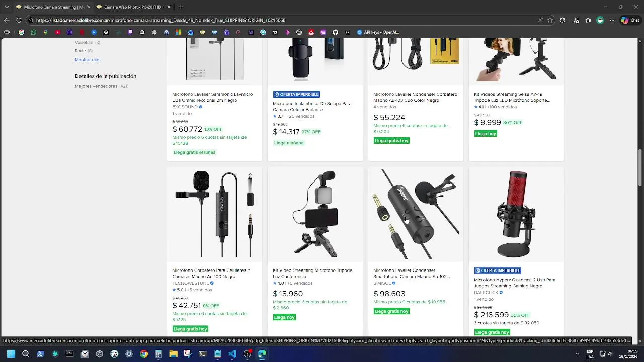Open Calculator from taskbar

(158, 354)
